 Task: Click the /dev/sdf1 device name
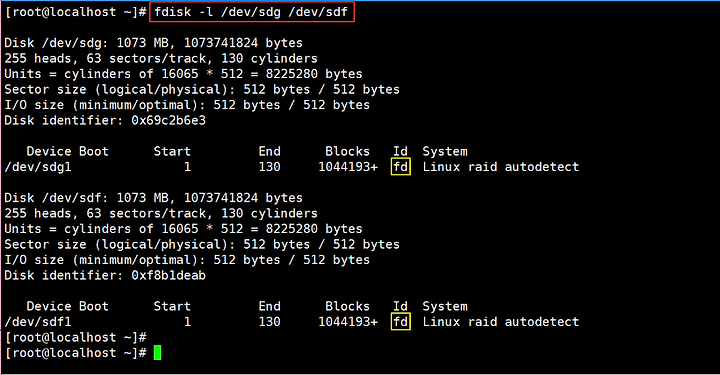tap(38, 322)
